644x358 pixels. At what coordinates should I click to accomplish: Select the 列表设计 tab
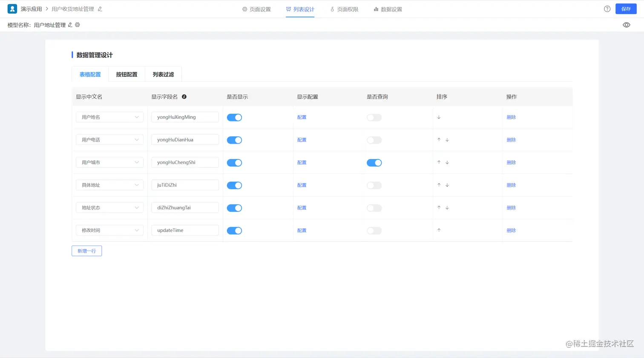(300, 9)
